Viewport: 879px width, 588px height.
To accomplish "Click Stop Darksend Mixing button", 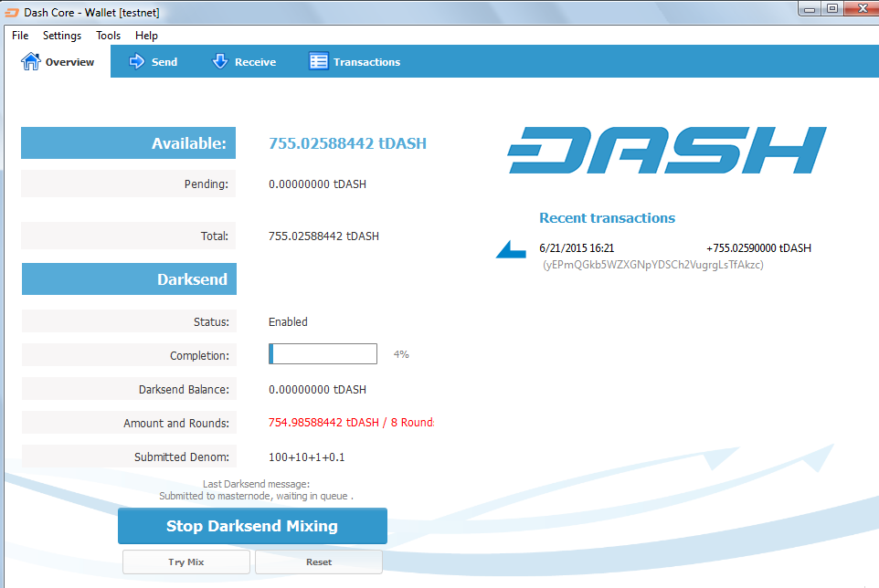I will [x=252, y=526].
